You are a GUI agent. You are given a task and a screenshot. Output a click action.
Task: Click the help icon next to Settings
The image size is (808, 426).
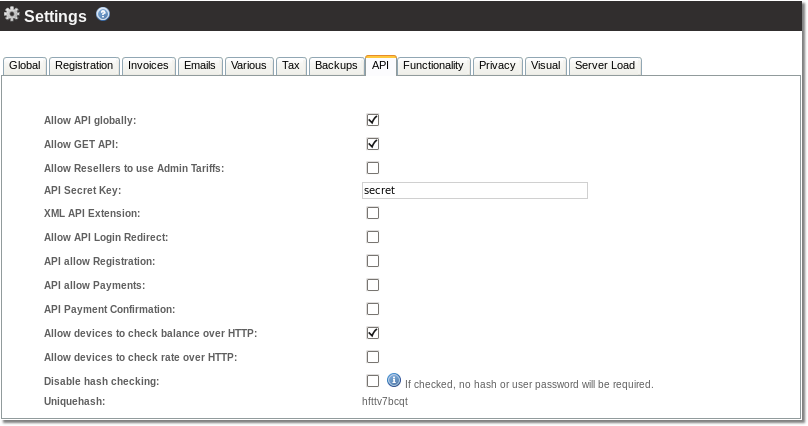103,15
